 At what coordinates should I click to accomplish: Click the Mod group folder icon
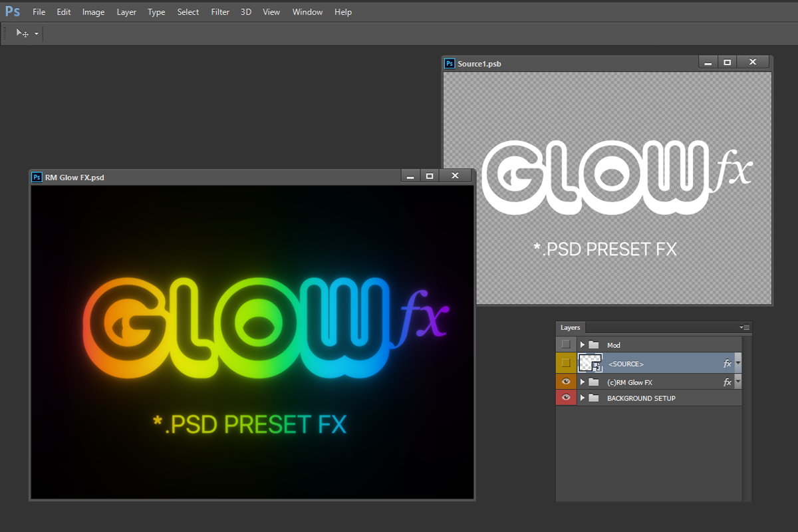click(x=594, y=345)
